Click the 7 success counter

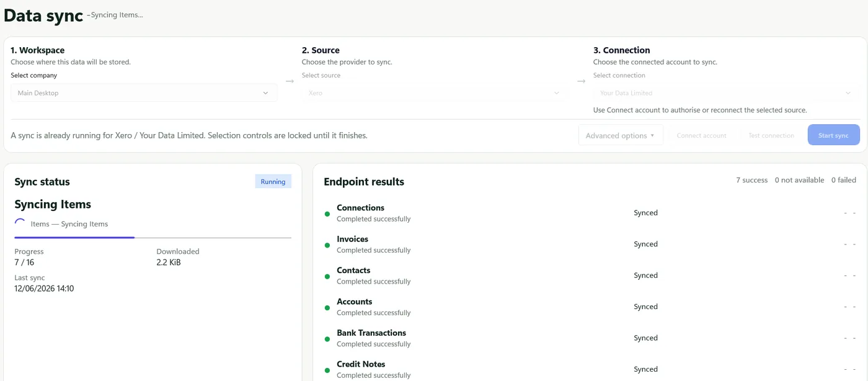point(751,180)
